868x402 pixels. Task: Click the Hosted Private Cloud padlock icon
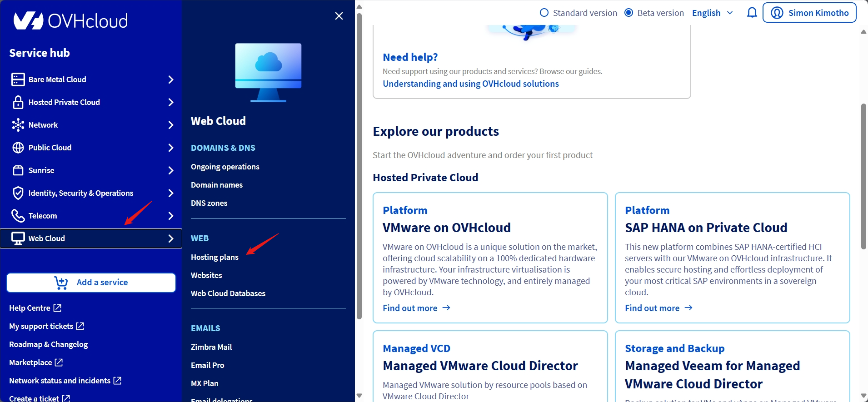tap(18, 102)
